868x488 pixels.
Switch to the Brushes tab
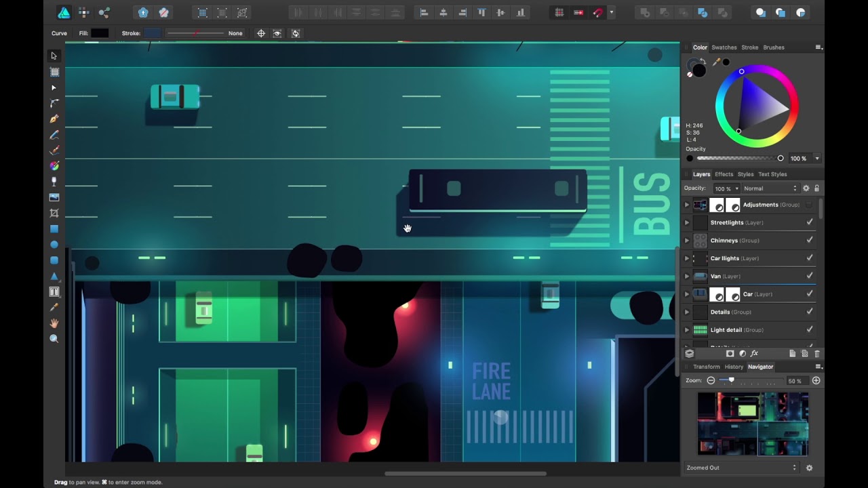coord(774,47)
